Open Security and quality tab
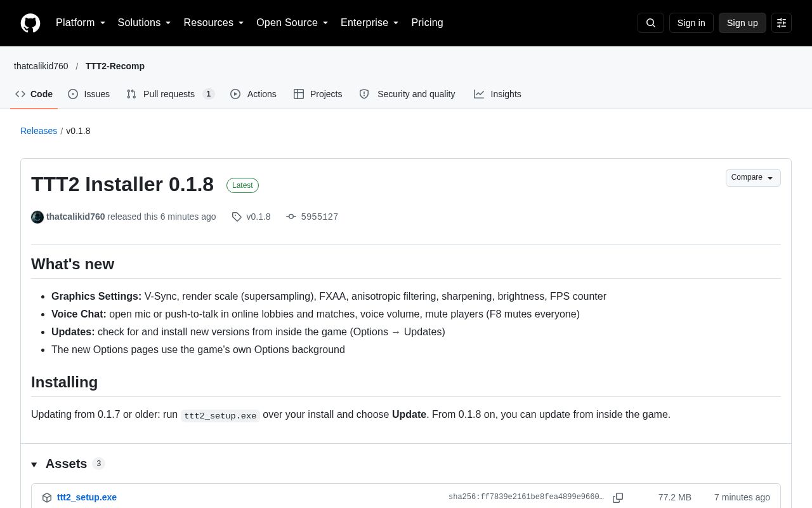Viewport: 812px width, 508px height. [x=407, y=94]
